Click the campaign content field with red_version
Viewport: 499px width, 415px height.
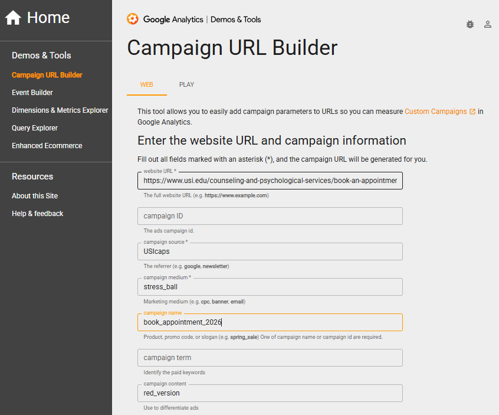[x=270, y=393]
